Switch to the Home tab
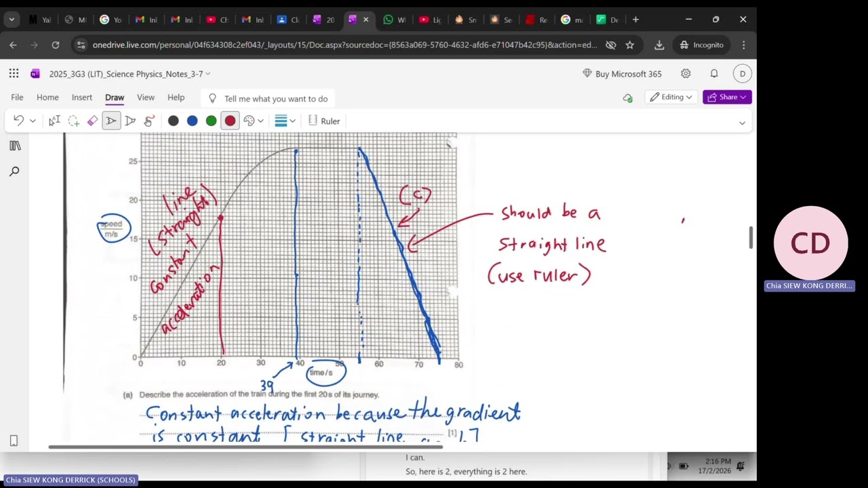The width and height of the screenshot is (868, 488). [x=47, y=98]
